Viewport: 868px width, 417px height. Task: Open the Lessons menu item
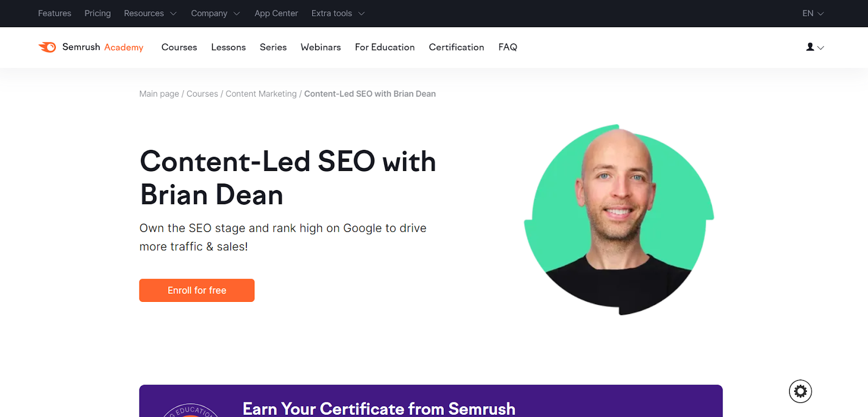point(228,47)
